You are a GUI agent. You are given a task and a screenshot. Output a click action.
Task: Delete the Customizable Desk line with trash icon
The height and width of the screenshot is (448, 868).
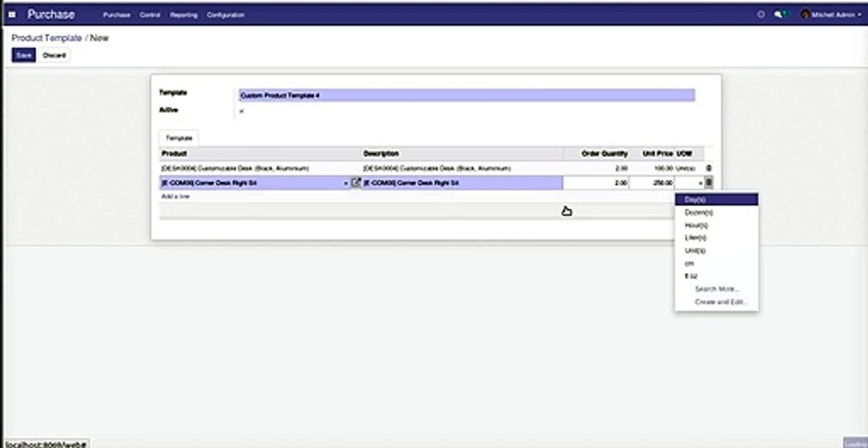(x=709, y=168)
